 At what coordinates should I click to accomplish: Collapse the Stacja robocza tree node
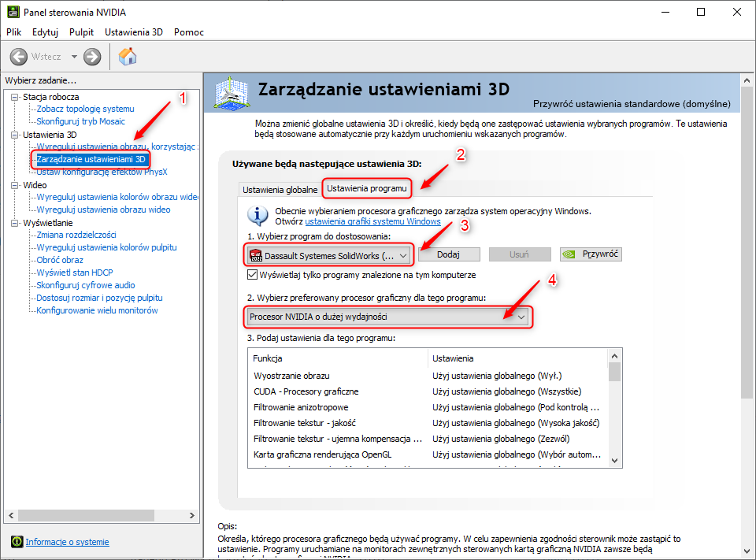(x=14, y=96)
